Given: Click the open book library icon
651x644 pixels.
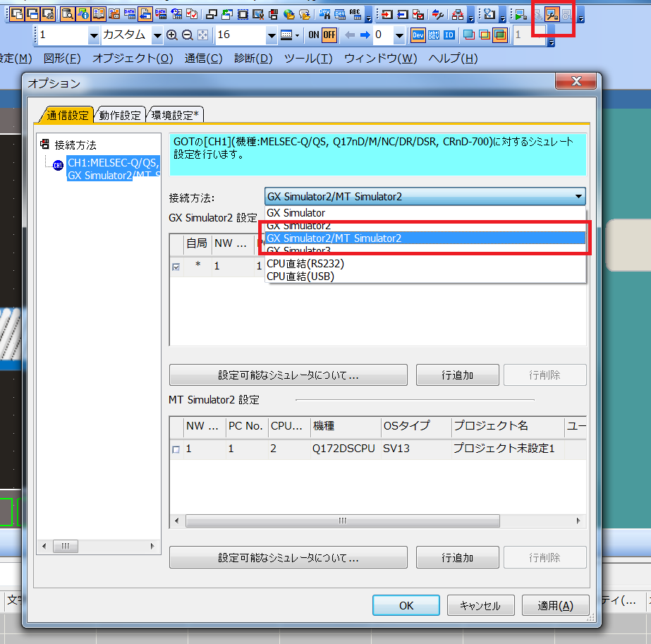Looking at the screenshot, I should click(99, 14).
